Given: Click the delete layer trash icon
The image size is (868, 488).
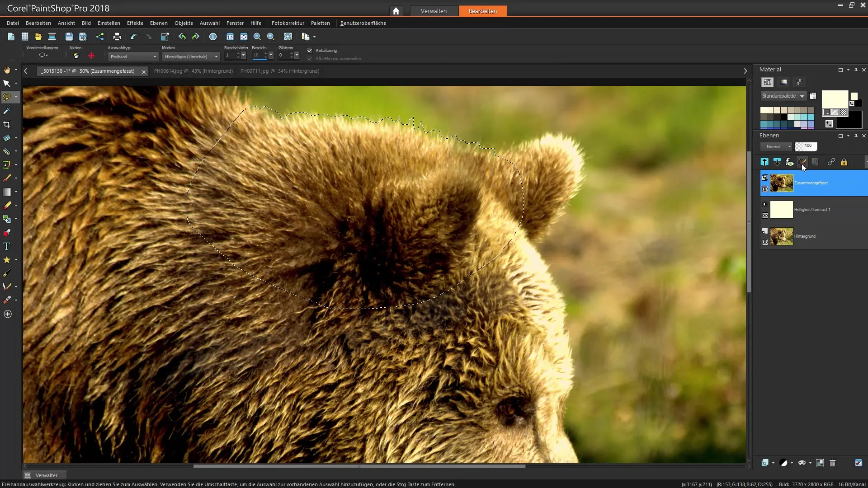Looking at the screenshot, I should point(832,463).
